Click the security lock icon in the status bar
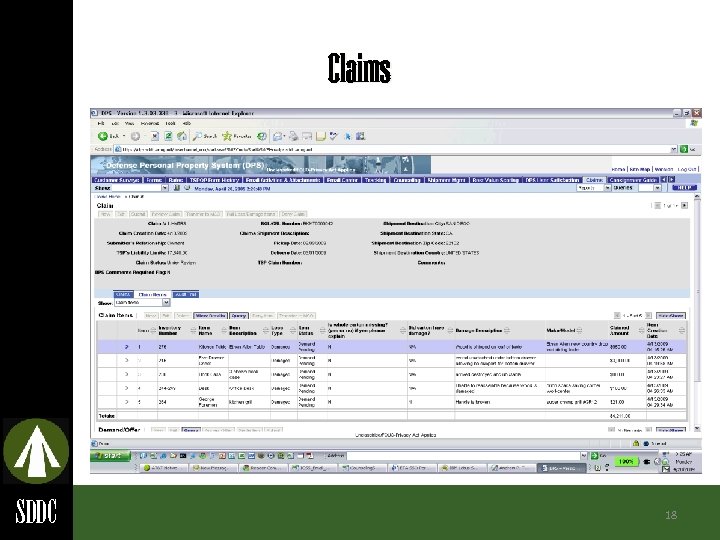The height and width of the screenshot is (540, 720). [x=636, y=444]
